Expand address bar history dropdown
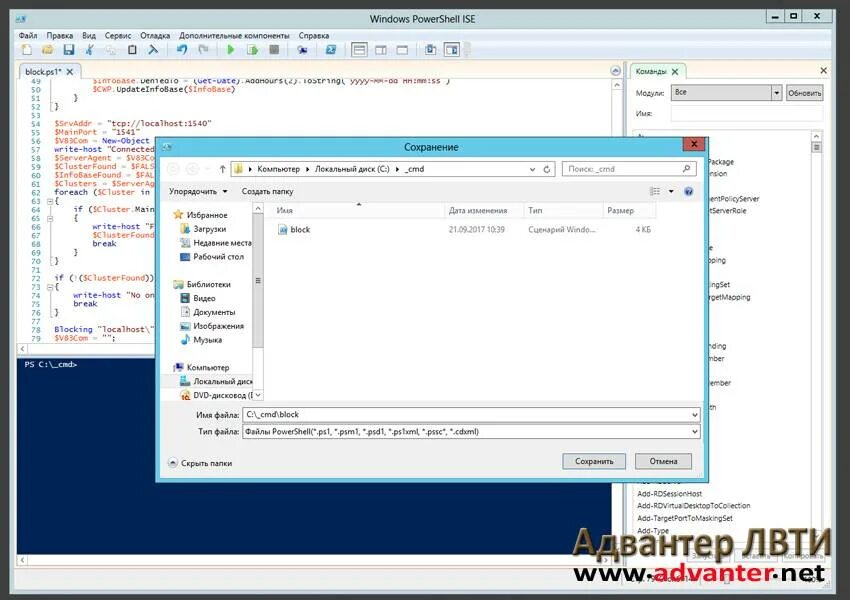 point(532,169)
